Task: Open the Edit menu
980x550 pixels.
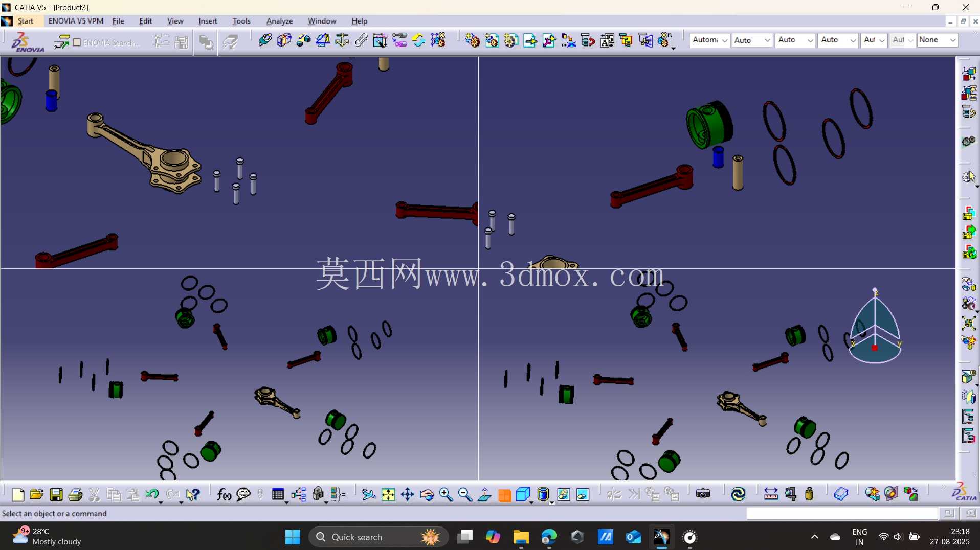Action: [x=145, y=21]
